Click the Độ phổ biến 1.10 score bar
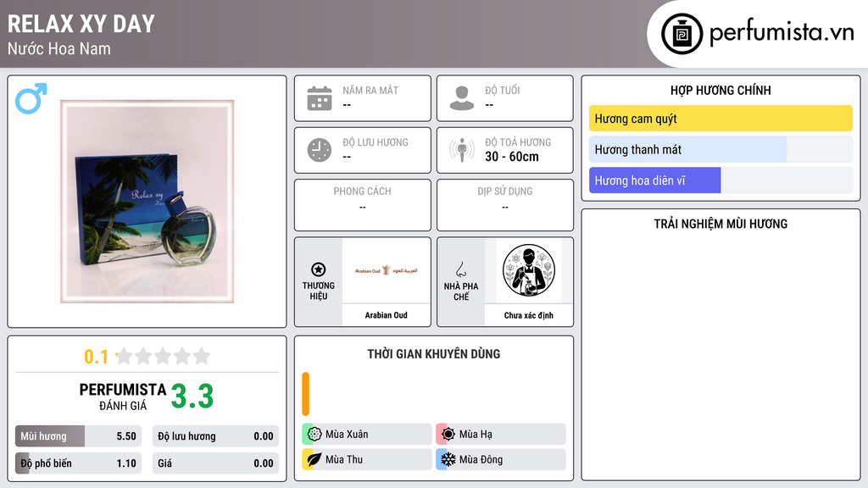868x488 pixels. pos(78,463)
